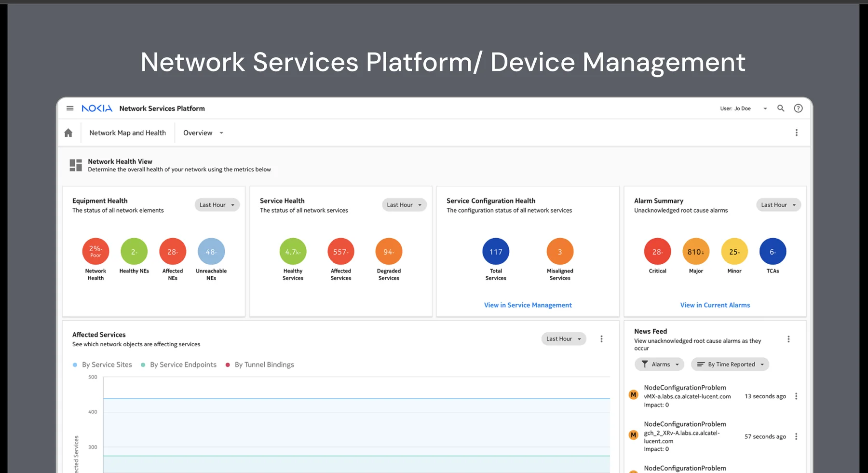This screenshot has height=473, width=868.
Task: Expand the Overview view dropdown
Action: tap(203, 133)
